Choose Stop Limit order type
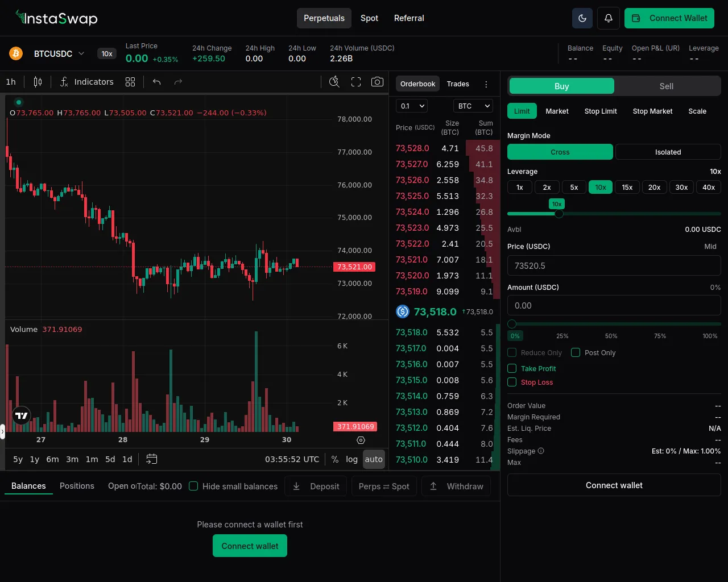 click(601, 111)
